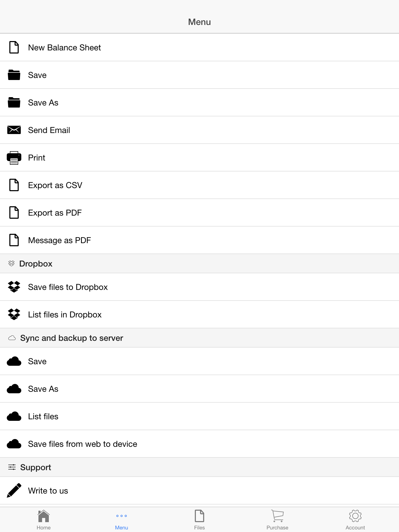
Task: Select Message as PDF option
Action: 199,240
